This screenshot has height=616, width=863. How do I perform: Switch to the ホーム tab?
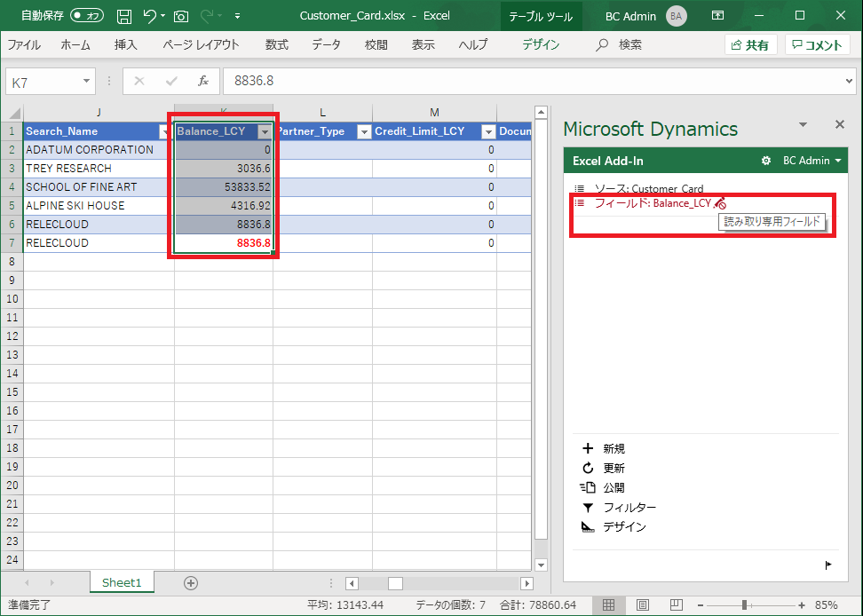pyautogui.click(x=75, y=44)
